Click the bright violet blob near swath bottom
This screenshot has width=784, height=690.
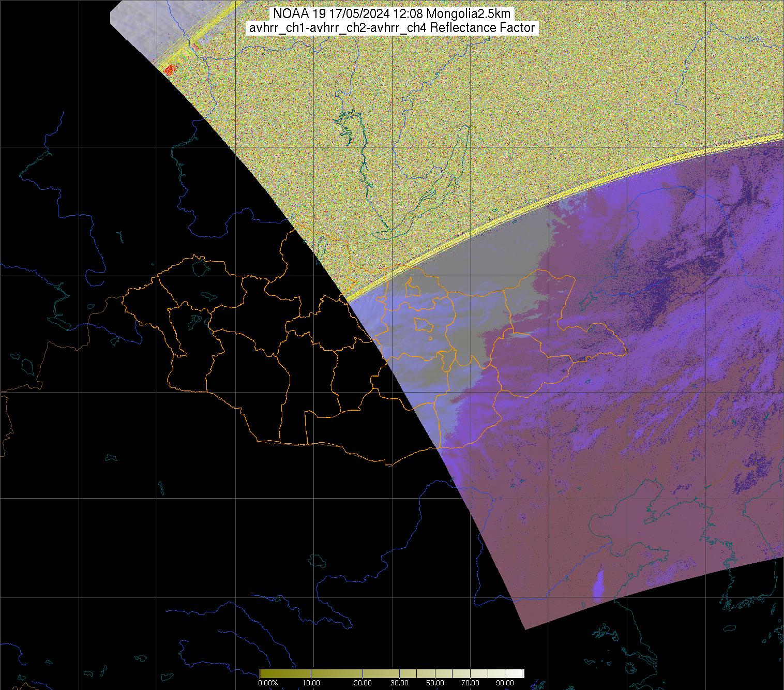coord(599,586)
